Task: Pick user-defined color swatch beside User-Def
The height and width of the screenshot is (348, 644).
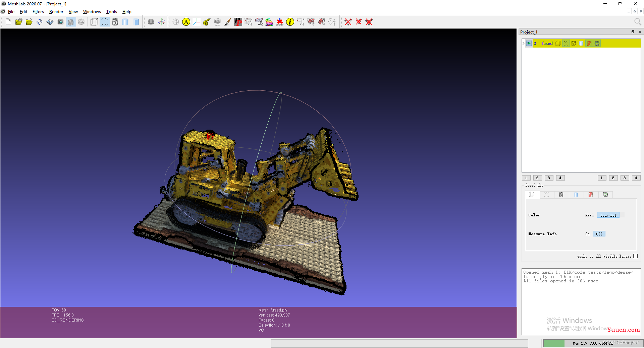Action: (623, 215)
